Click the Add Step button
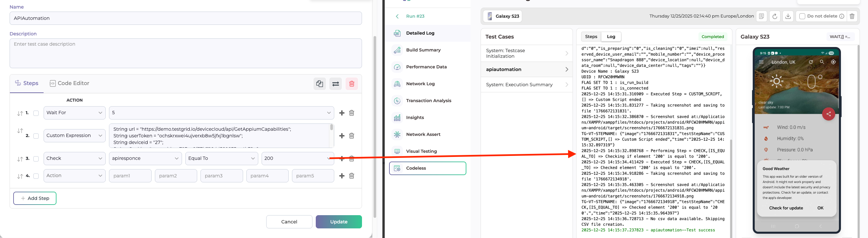This screenshot has height=238, width=868. [x=35, y=198]
